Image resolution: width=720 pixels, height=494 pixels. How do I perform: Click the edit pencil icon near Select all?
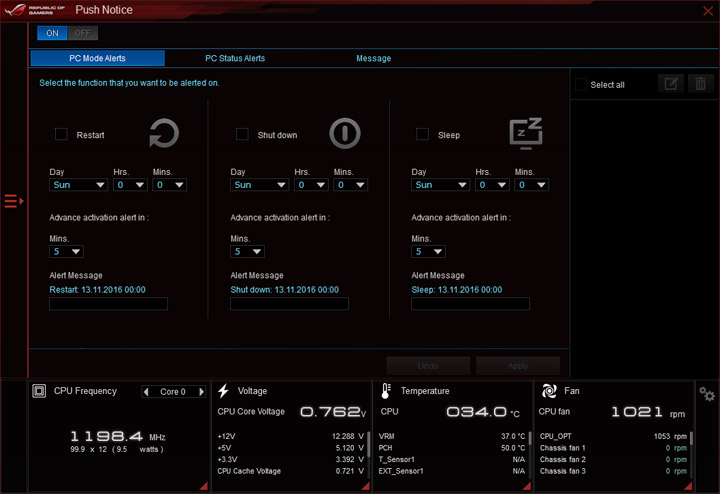pyautogui.click(x=671, y=84)
